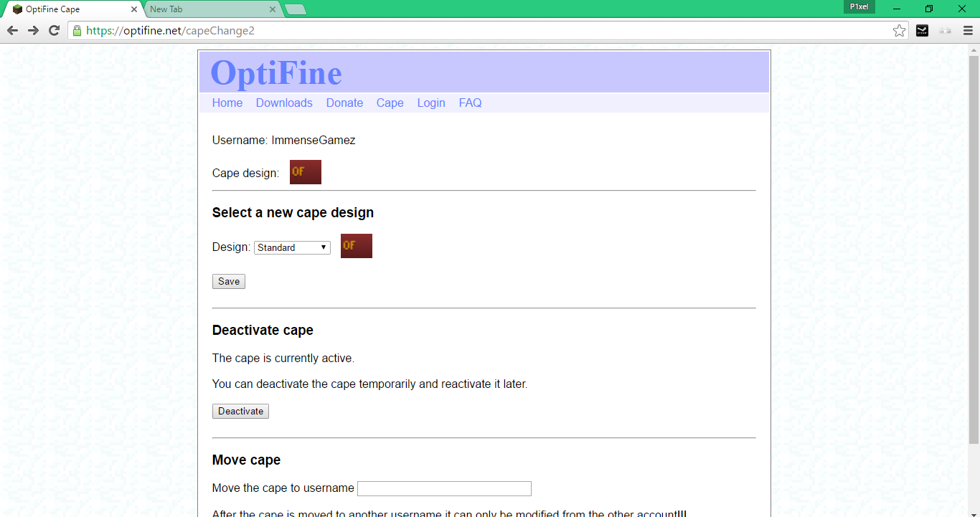Go forward in browser history
Viewport: 980px width, 517px height.
pyautogui.click(x=33, y=30)
